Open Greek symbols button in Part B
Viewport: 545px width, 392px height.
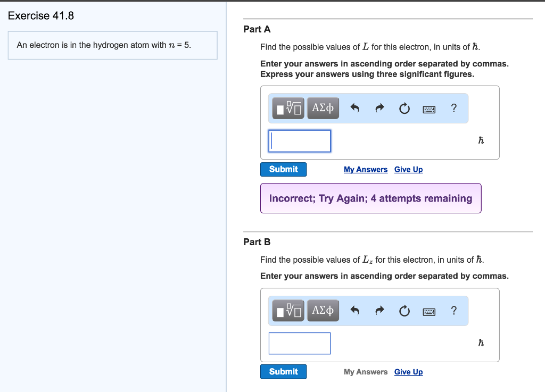[x=323, y=311]
